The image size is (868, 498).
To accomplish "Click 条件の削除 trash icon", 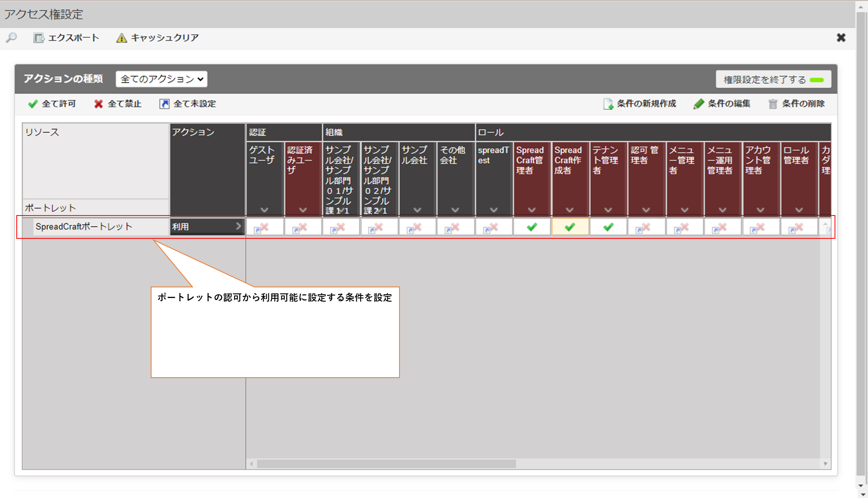I will click(772, 104).
